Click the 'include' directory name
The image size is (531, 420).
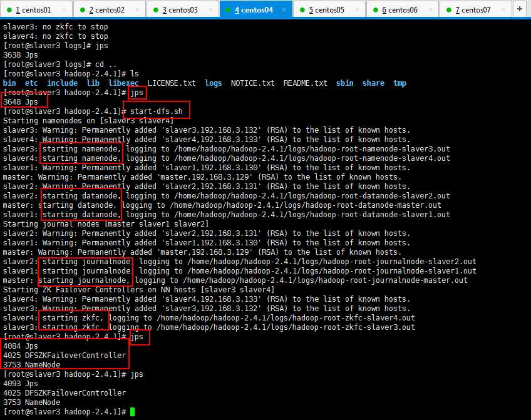coord(62,83)
